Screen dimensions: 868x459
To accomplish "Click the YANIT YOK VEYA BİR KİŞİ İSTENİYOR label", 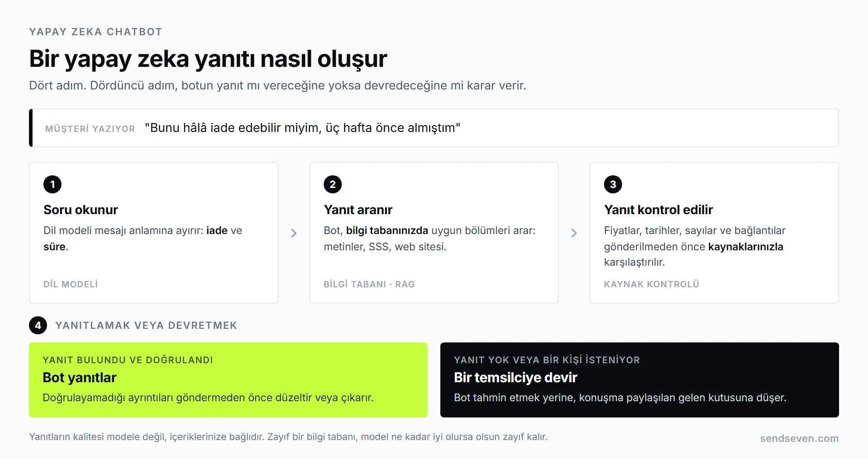I will [x=547, y=360].
